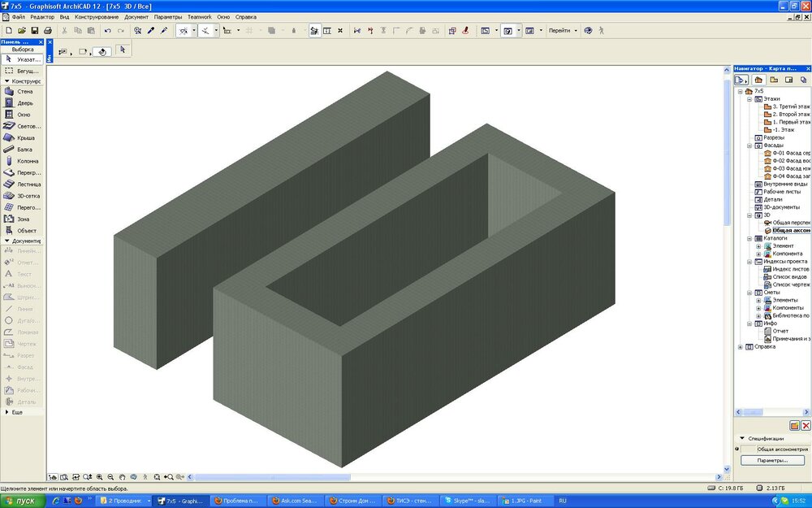812x508 pixels.
Task: Select the Балка (Beam) tool
Action: click(25, 150)
